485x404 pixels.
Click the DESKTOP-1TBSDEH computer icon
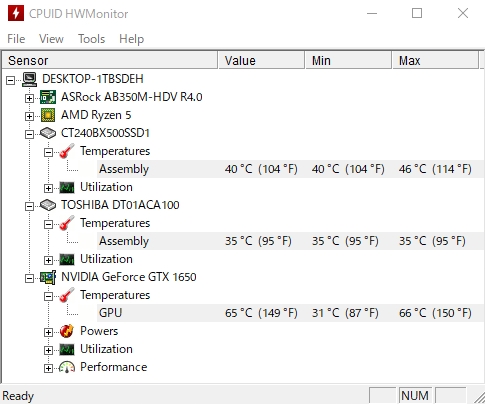(29, 79)
